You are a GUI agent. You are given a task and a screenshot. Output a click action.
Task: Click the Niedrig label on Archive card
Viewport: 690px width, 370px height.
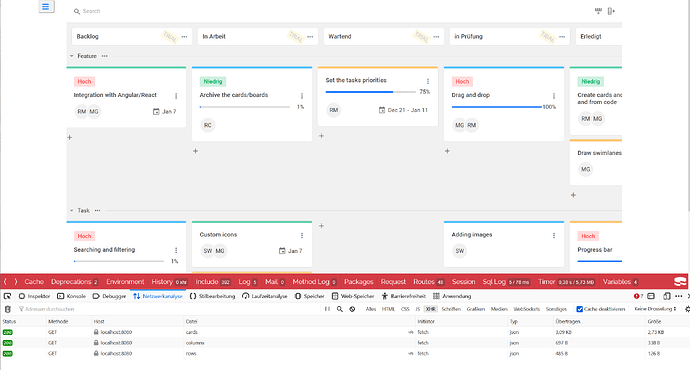(213, 81)
